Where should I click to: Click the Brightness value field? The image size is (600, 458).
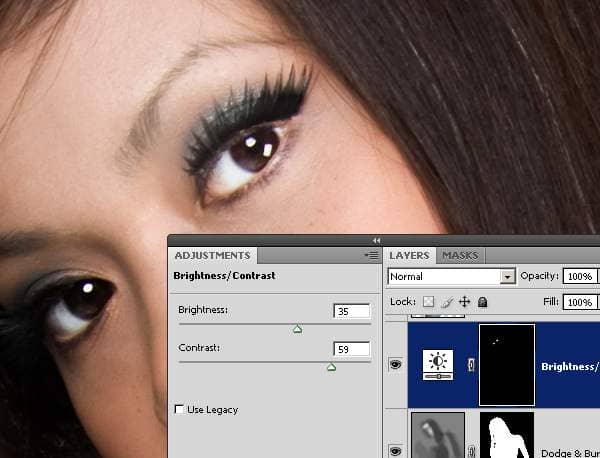[x=352, y=311]
